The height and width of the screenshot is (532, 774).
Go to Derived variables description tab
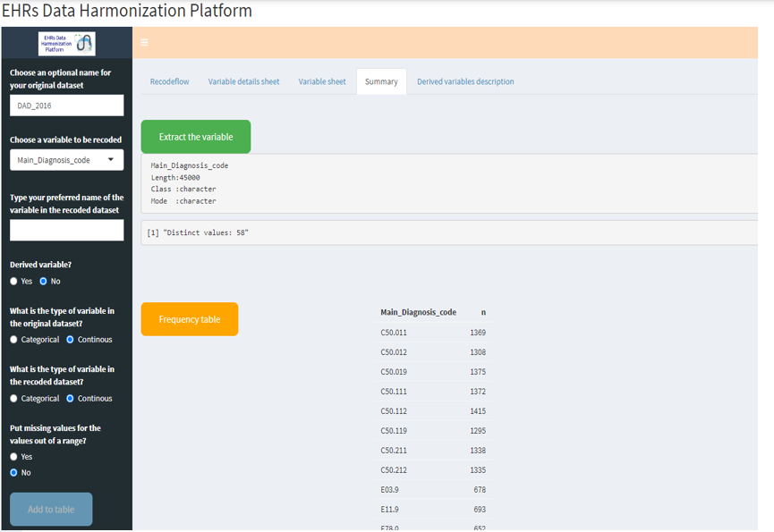click(465, 81)
